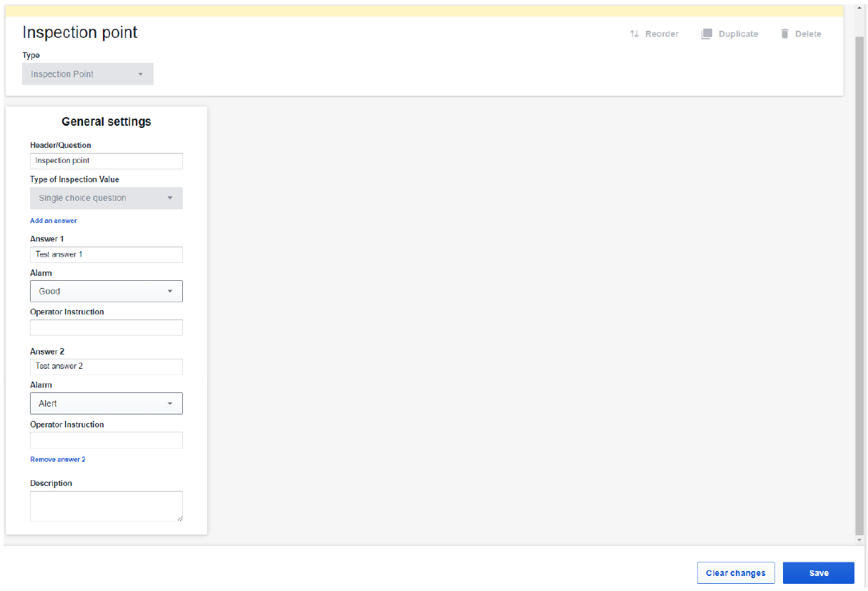The height and width of the screenshot is (591, 868).
Task: Open the Alarm dropdown showing Good
Action: click(x=106, y=291)
